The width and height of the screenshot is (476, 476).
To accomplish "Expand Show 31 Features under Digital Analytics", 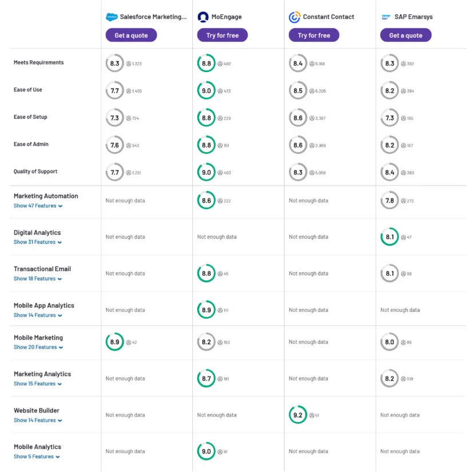I will pyautogui.click(x=35, y=242).
